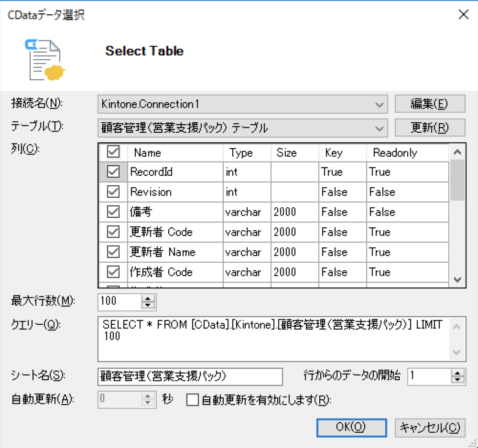The width and height of the screenshot is (478, 448).
Task: Click the キャンセル(C) button
Action: 430,427
